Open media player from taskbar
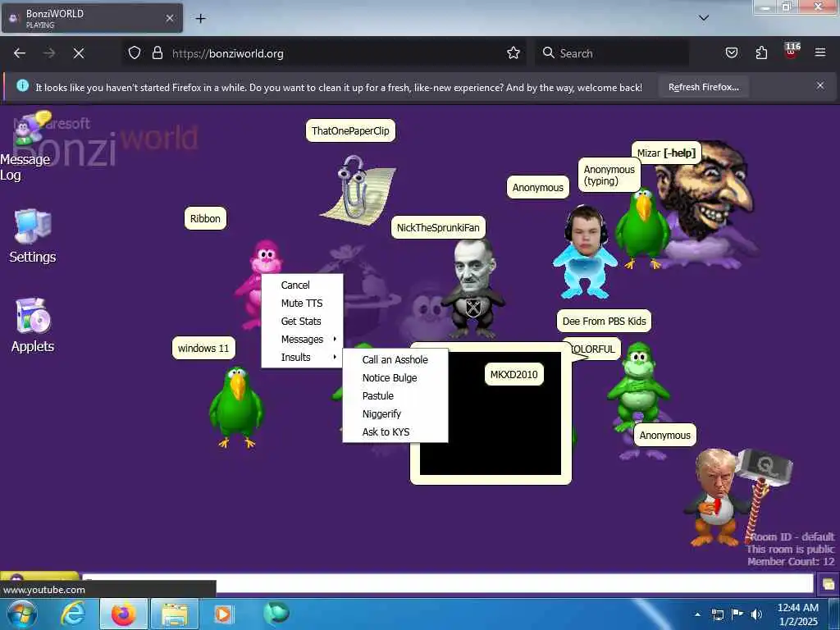This screenshot has height=630, width=840. tap(223, 614)
